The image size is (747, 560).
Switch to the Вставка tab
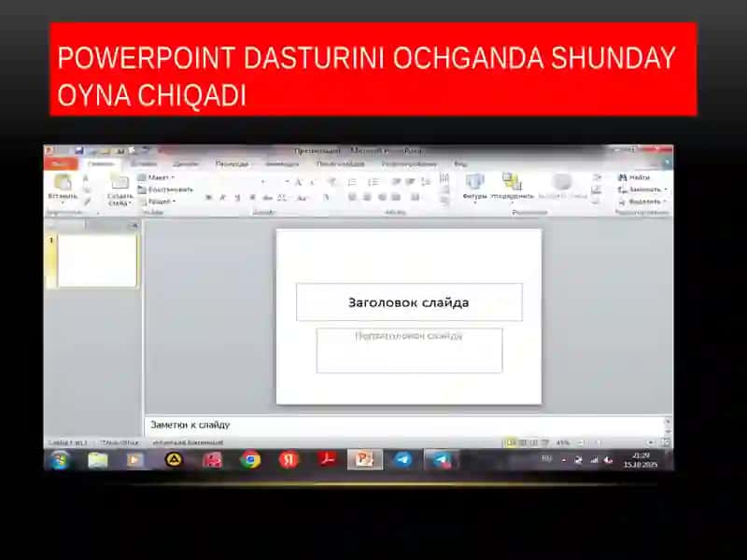click(x=144, y=163)
